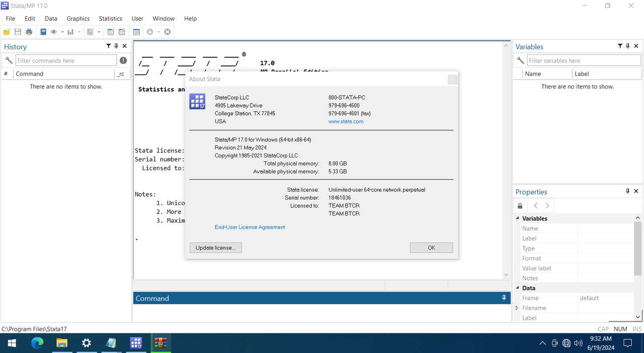
Task: Open the Data Editor (Edit) icon
Action: click(x=111, y=32)
